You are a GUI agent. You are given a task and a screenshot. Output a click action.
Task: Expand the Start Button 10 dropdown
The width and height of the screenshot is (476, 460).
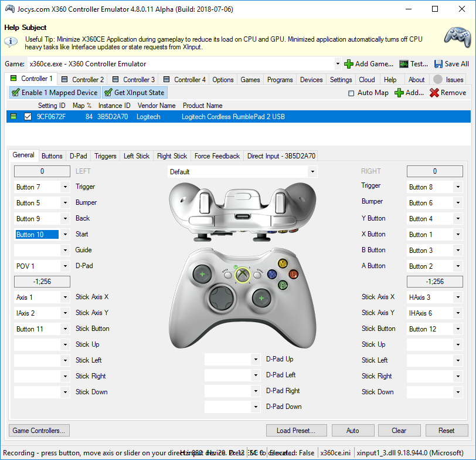point(65,234)
